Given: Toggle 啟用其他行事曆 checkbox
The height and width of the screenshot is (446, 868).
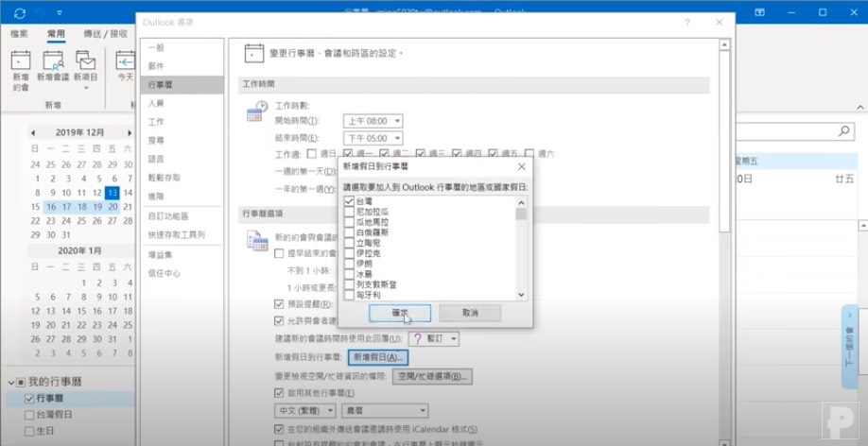Looking at the screenshot, I should tap(279, 393).
